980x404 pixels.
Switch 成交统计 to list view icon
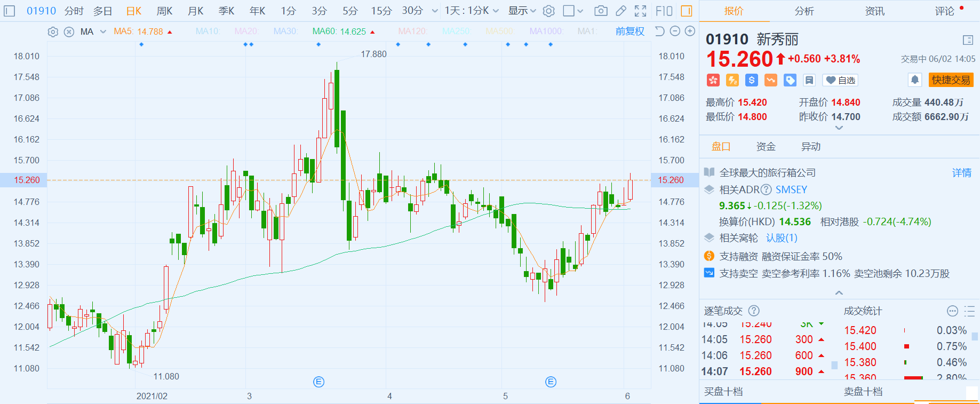969,311
